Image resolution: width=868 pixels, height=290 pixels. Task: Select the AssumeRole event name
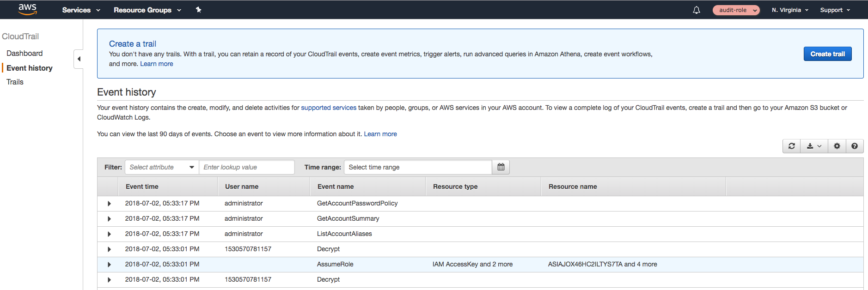coord(335,264)
